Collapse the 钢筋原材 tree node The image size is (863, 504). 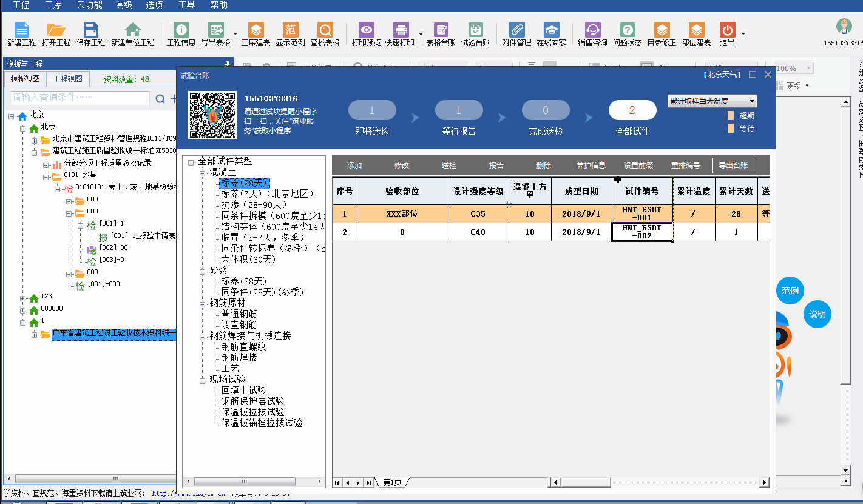click(203, 303)
